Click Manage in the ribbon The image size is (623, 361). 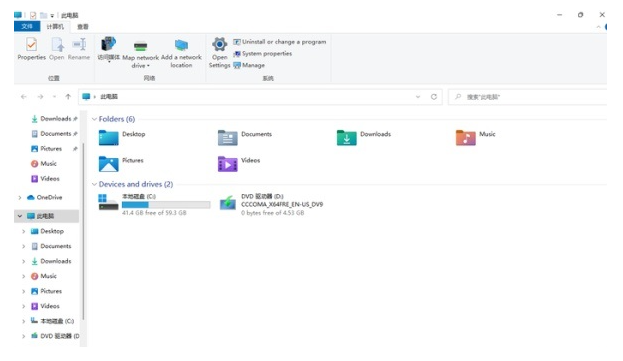[249, 65]
